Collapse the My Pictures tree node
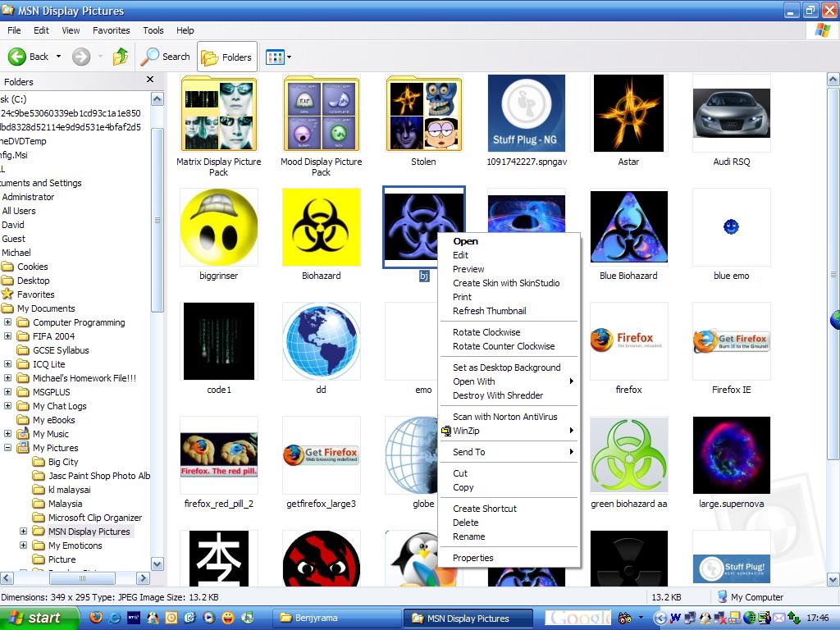 click(x=8, y=448)
